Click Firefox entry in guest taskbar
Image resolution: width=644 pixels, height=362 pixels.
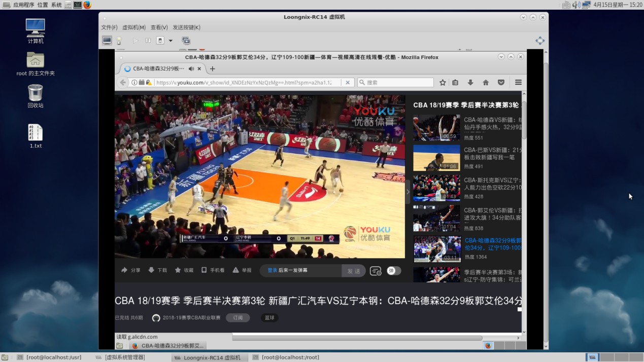(167, 346)
